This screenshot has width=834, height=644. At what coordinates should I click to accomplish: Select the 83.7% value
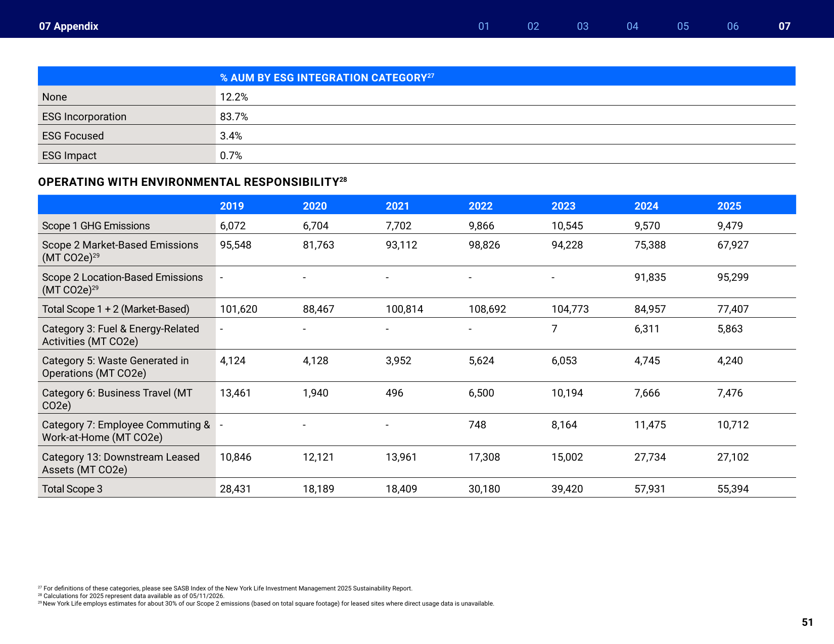pyautogui.click(x=234, y=117)
